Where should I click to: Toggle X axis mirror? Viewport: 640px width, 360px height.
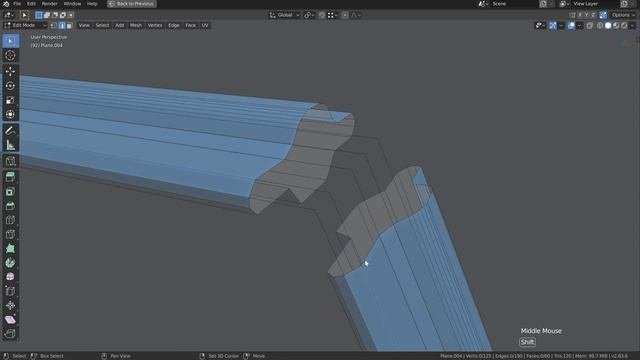[x=580, y=15]
